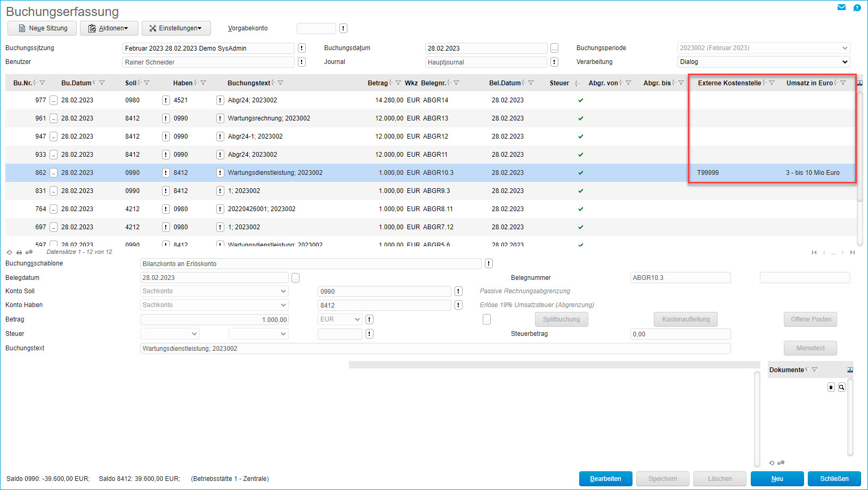Open the Buchungsperiode dropdown
Screen dimensions: 868x490
click(764, 48)
